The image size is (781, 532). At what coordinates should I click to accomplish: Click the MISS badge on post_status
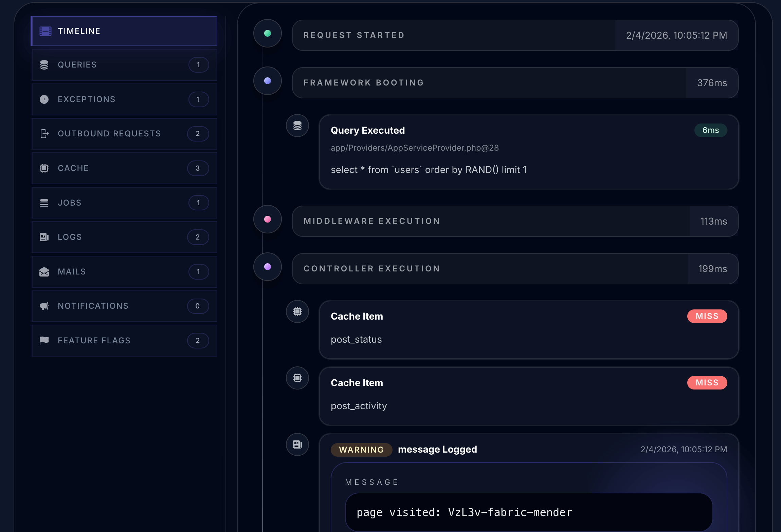click(707, 316)
